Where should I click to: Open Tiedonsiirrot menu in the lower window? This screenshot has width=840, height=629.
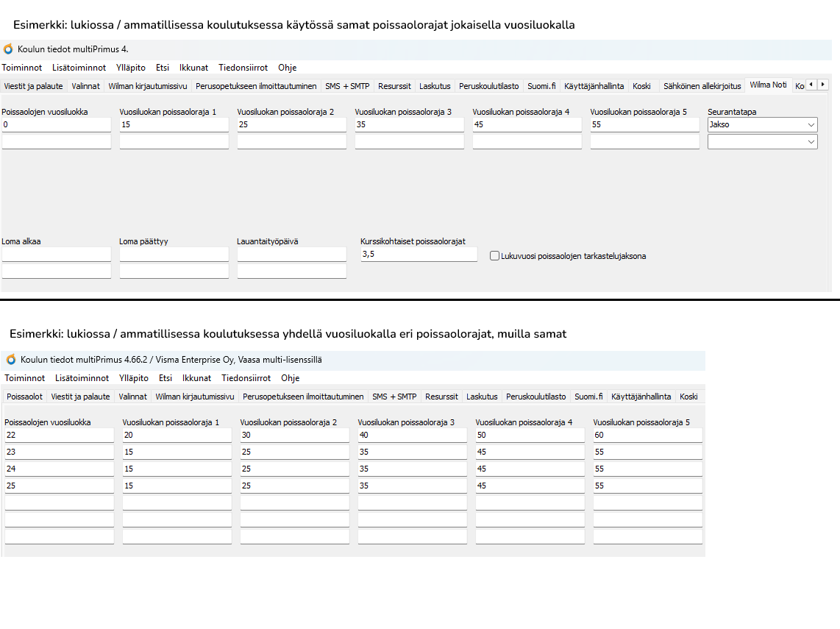pos(246,378)
